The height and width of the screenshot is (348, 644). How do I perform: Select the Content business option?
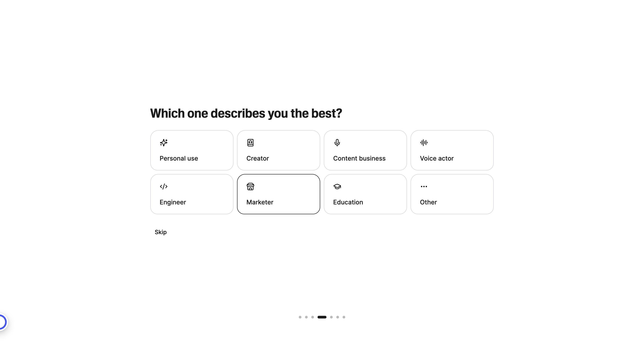(x=365, y=150)
